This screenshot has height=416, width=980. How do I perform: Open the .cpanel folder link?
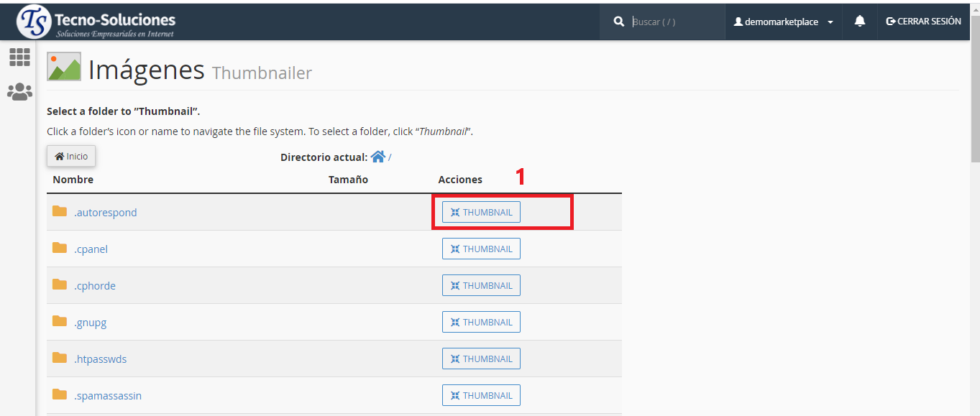coord(91,249)
